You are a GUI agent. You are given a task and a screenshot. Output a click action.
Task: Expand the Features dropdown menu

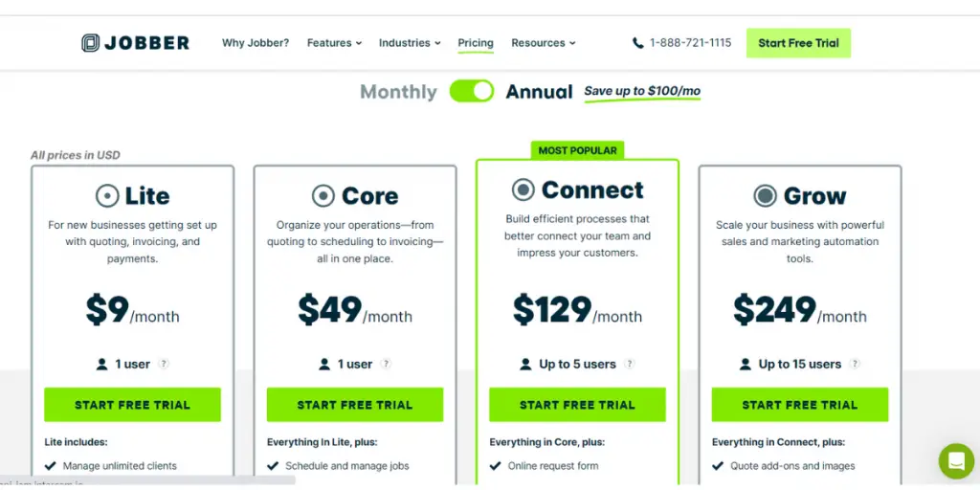[x=334, y=43]
